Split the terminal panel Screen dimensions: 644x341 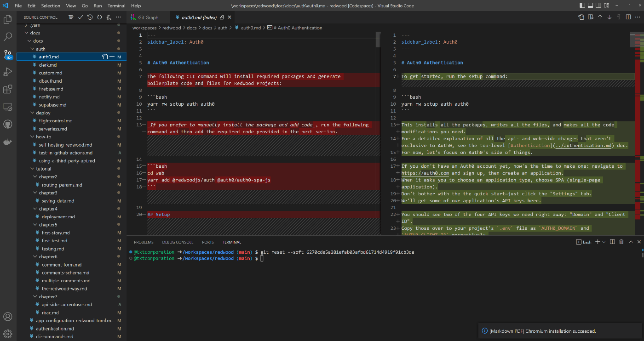[x=612, y=242]
